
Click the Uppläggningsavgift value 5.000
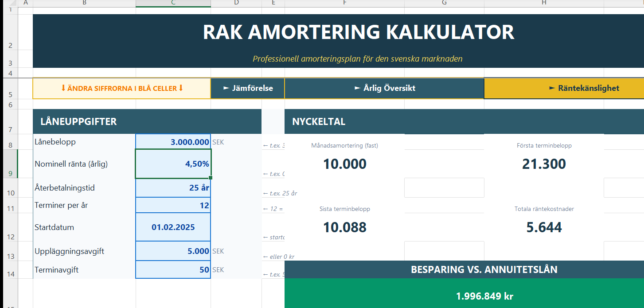coord(173,251)
